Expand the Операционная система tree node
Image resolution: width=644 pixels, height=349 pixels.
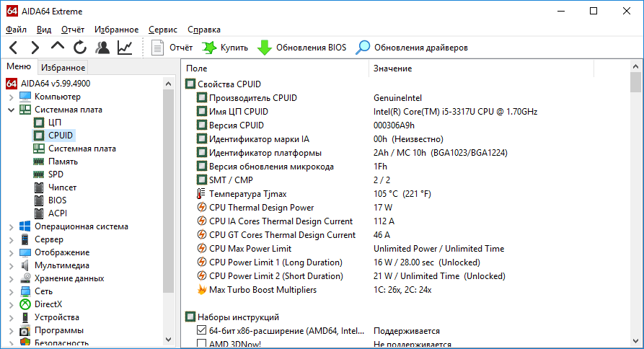point(11,226)
